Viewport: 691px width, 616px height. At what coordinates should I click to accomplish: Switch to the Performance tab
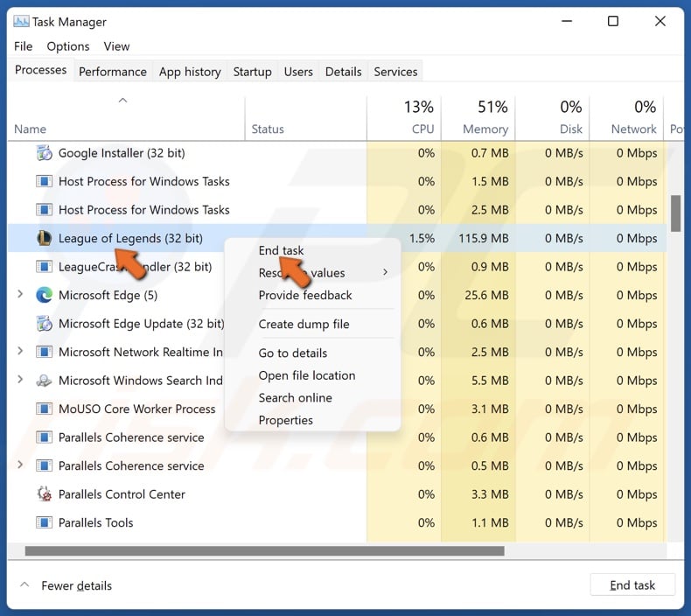(113, 72)
